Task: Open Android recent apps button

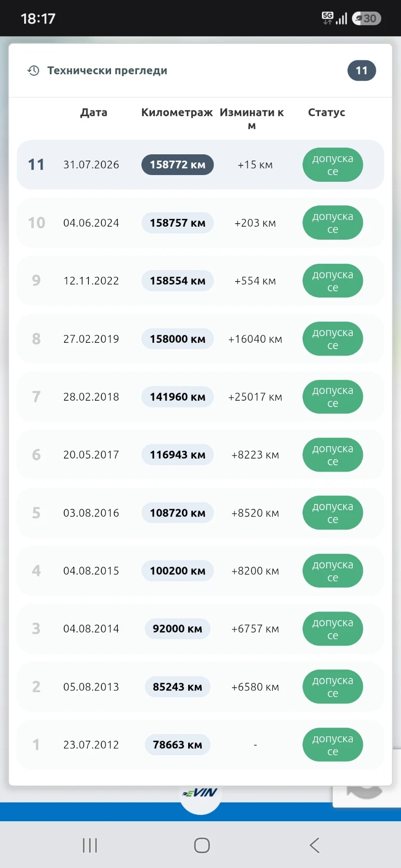Action: coord(90,845)
